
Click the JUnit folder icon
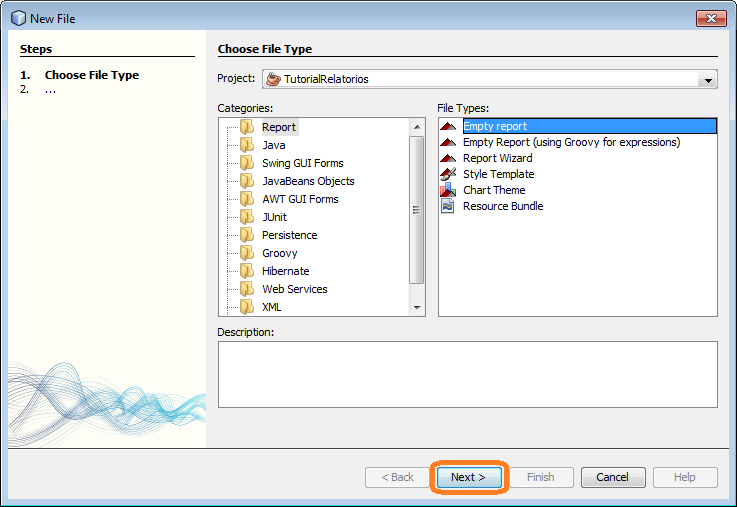pyautogui.click(x=247, y=217)
